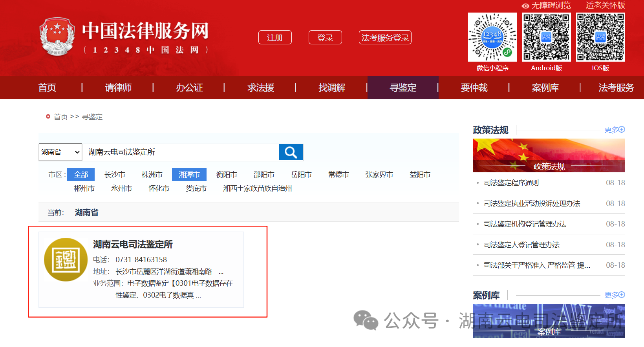Open the 要仲裁 navigation tab
644x347 pixels.
[x=474, y=88]
